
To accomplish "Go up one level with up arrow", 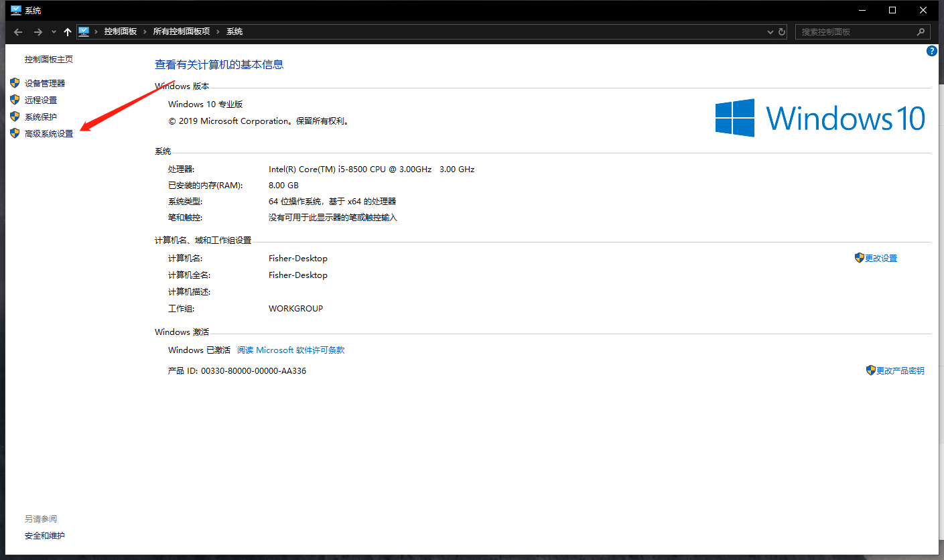I will 67,32.
